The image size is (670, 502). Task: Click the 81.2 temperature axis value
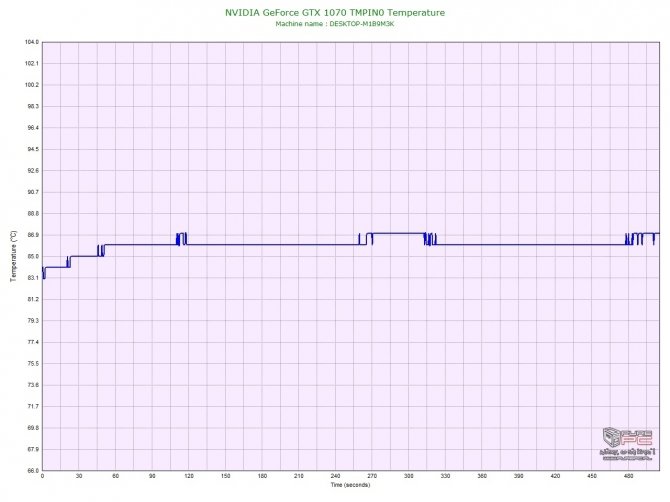click(33, 299)
